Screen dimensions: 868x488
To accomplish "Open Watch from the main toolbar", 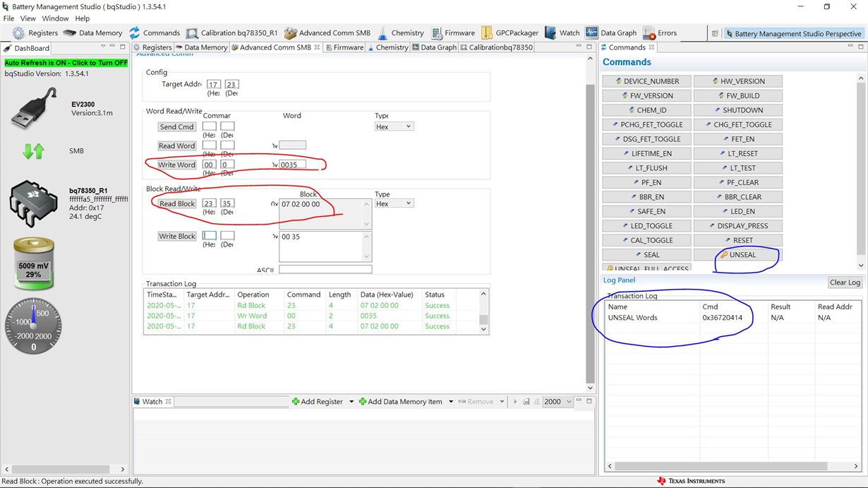I will click(x=562, y=32).
